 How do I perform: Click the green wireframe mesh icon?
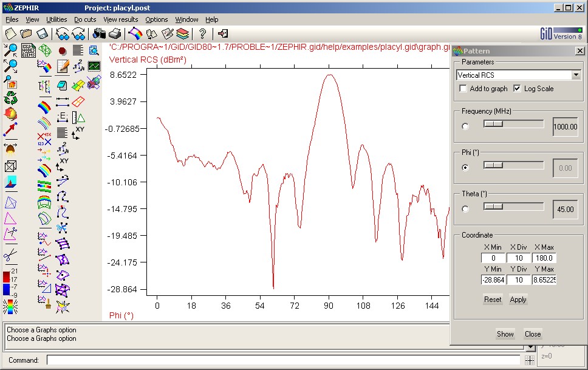tap(44, 50)
